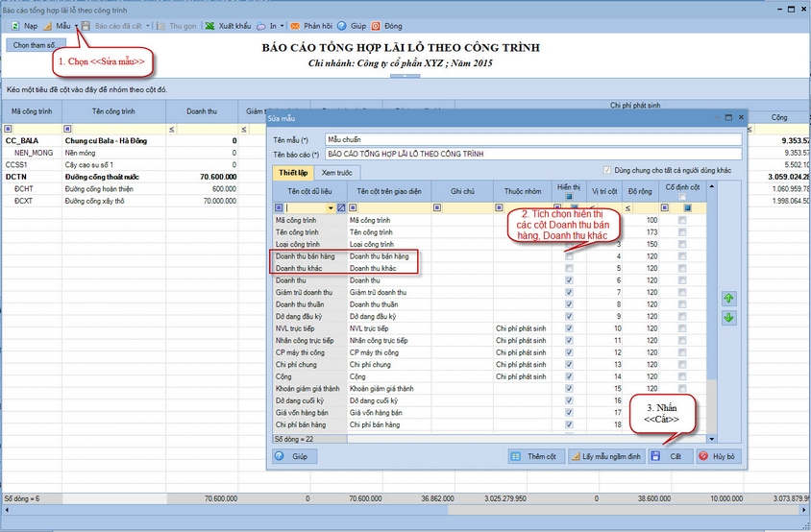Click the Phản hồi envelope icon
This screenshot has height=532, width=811.
[295, 26]
